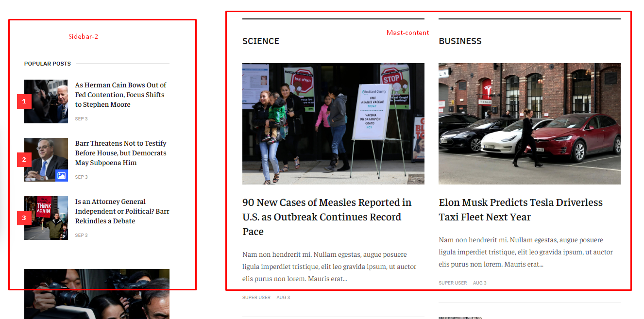Open the photographers camera image in sidebar
Viewport: 644px width, 319px height.
[x=97, y=294]
